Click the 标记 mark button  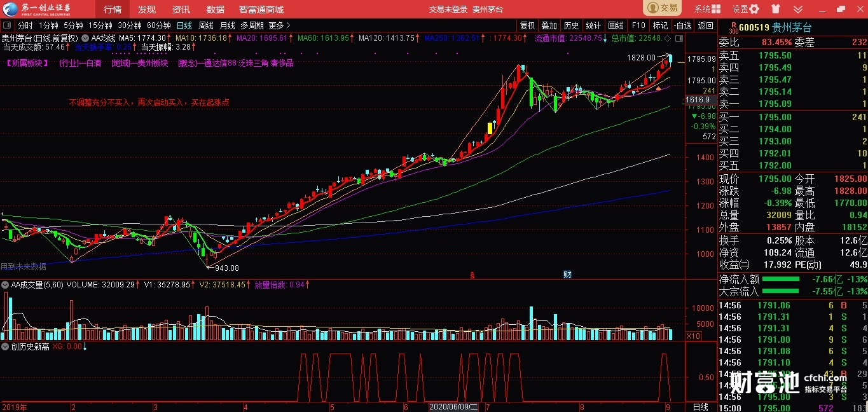pyautogui.click(x=661, y=25)
